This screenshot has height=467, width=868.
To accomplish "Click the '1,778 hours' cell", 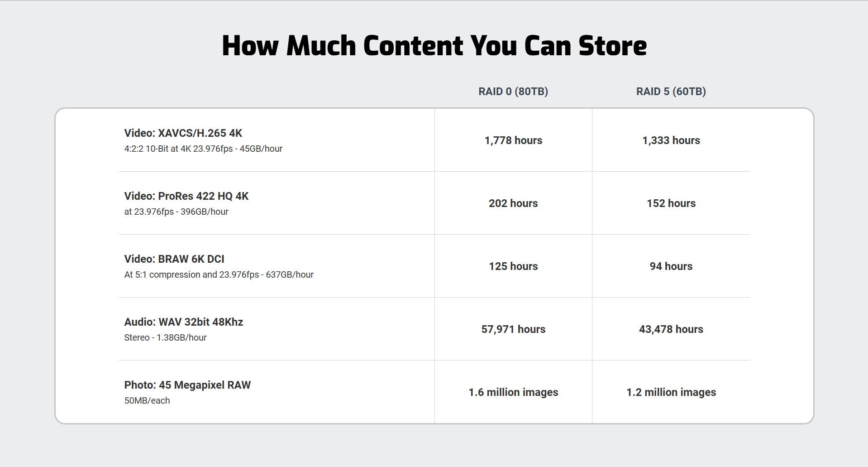I will (513, 140).
